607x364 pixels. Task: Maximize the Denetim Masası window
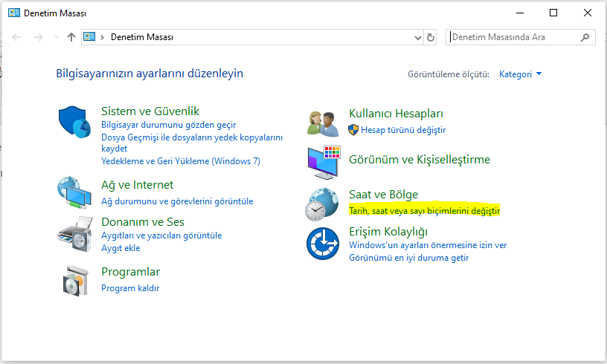coord(553,13)
